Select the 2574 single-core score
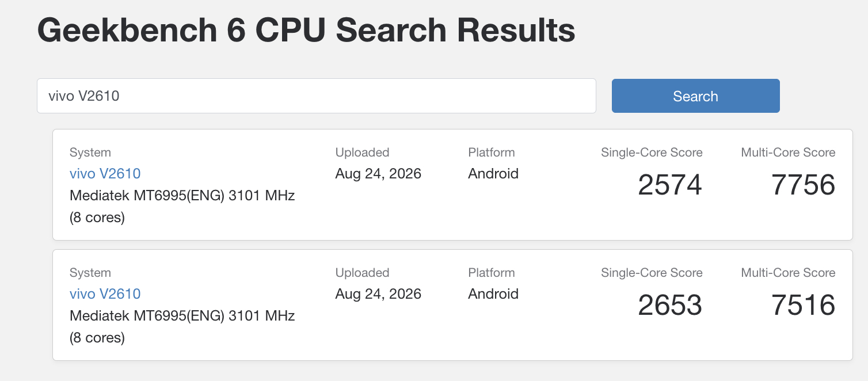 (670, 185)
